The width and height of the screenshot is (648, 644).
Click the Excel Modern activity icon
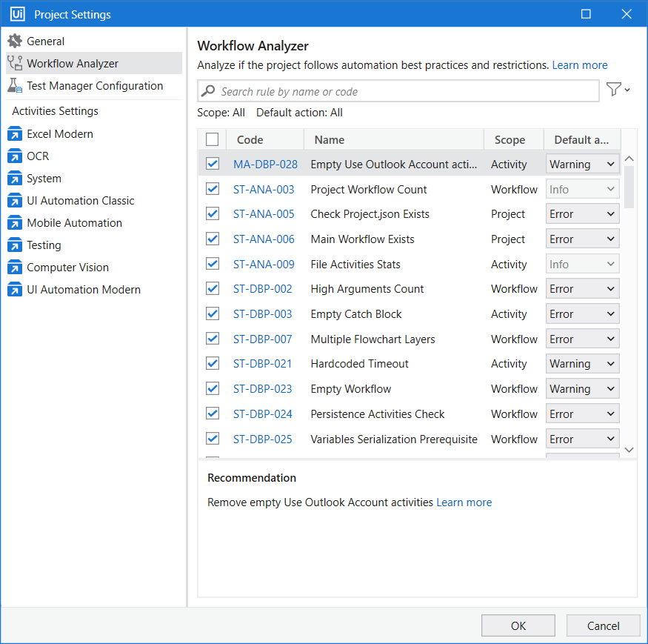15,134
